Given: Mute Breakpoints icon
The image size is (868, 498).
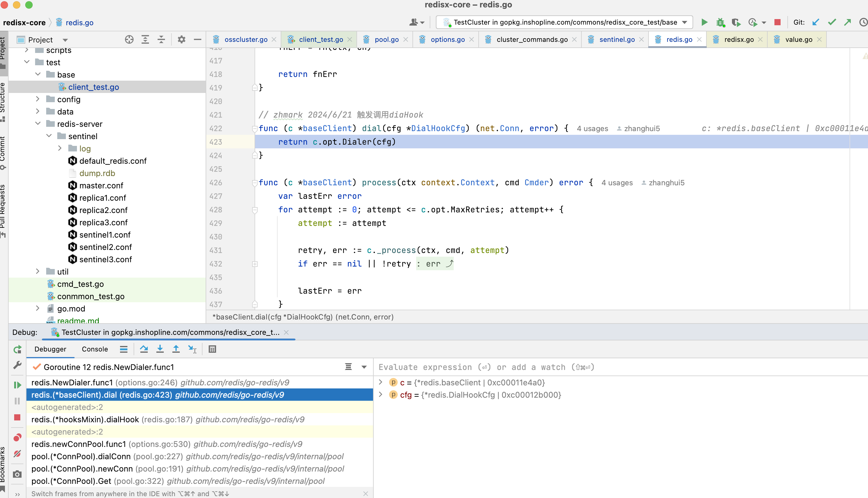Looking at the screenshot, I should pyautogui.click(x=18, y=454).
